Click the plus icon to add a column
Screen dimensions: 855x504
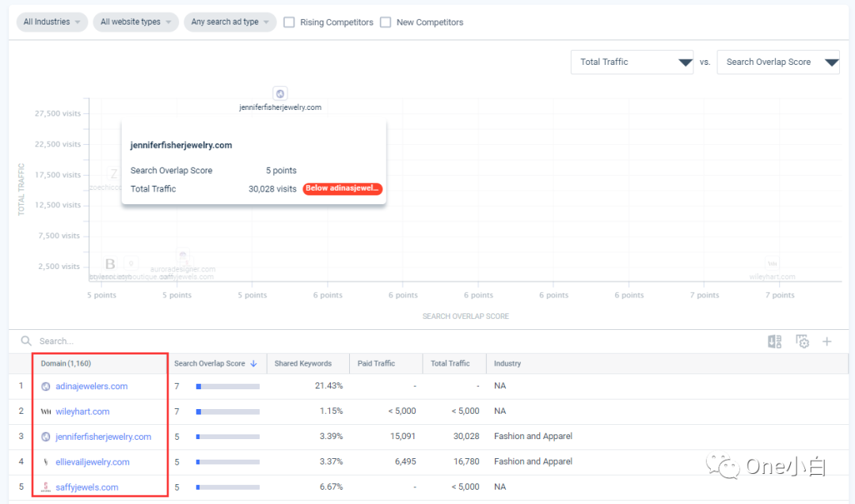coord(826,341)
